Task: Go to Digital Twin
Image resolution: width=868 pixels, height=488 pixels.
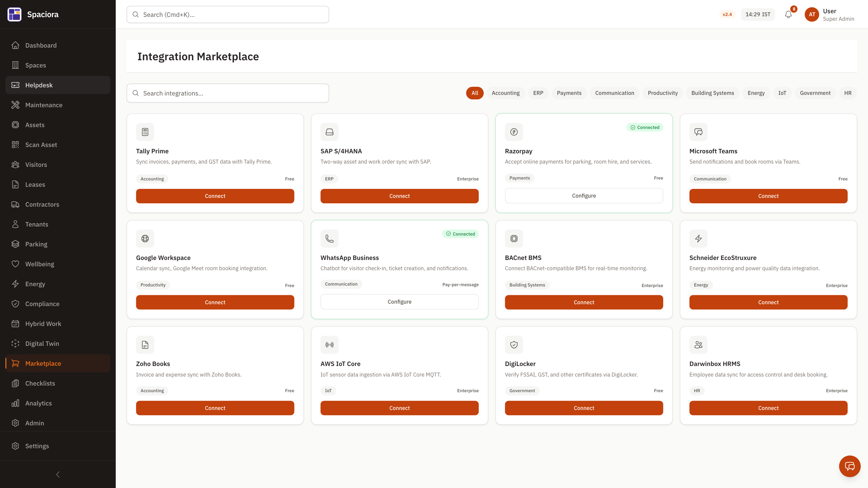Action: [x=58, y=343]
